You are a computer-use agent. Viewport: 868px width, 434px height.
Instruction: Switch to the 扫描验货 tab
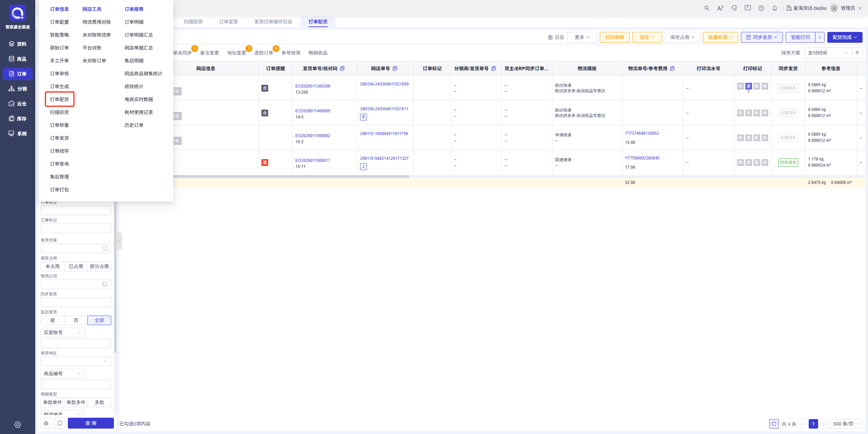click(x=193, y=22)
